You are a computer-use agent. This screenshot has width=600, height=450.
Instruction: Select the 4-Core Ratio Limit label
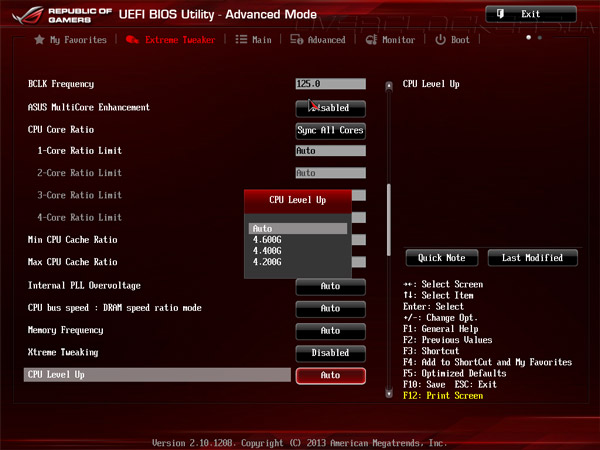point(80,217)
